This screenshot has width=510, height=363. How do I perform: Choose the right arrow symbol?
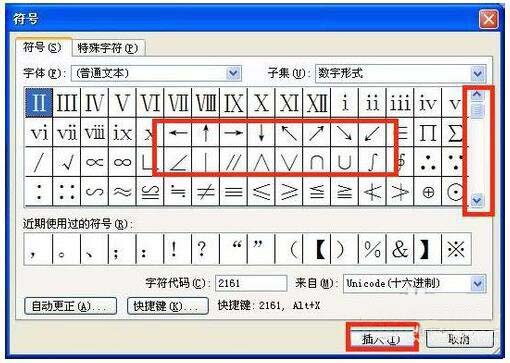pyautogui.click(x=233, y=133)
